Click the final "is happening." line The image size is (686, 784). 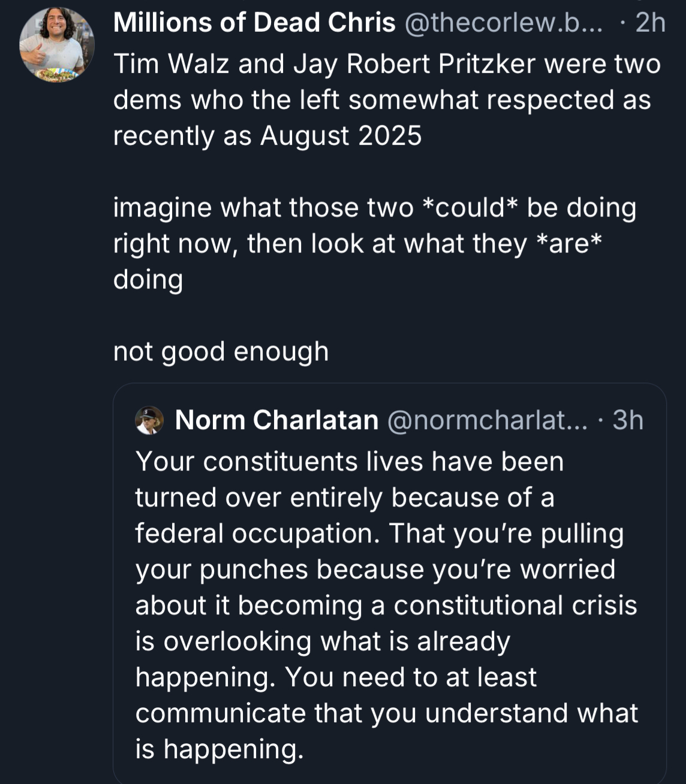[219, 749]
